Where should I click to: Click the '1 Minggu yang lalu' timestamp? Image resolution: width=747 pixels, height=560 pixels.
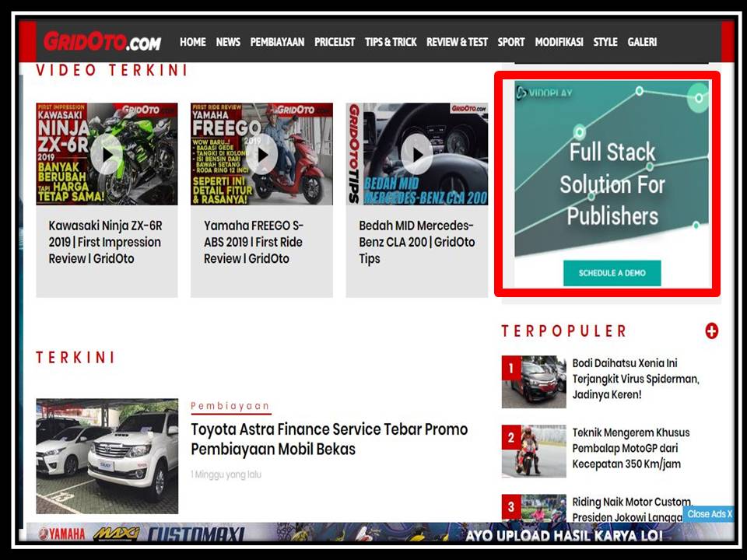pos(226,474)
